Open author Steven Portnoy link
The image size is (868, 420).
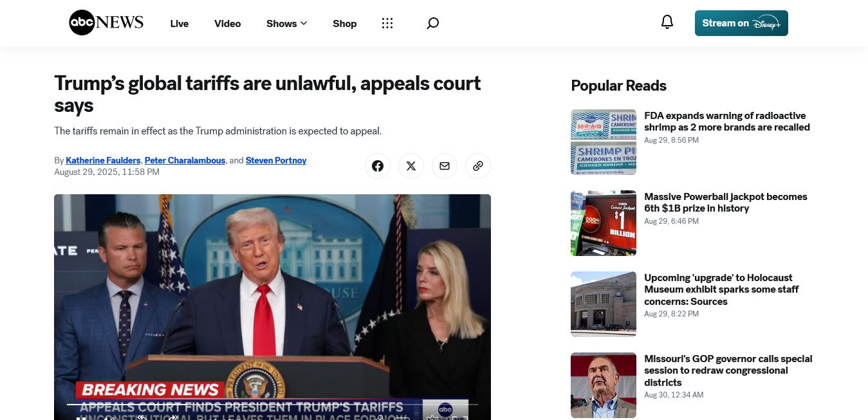(276, 160)
